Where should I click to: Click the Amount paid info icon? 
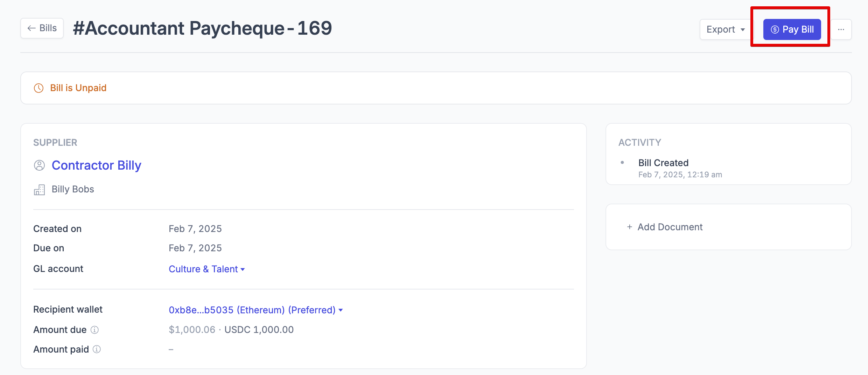[97, 349]
